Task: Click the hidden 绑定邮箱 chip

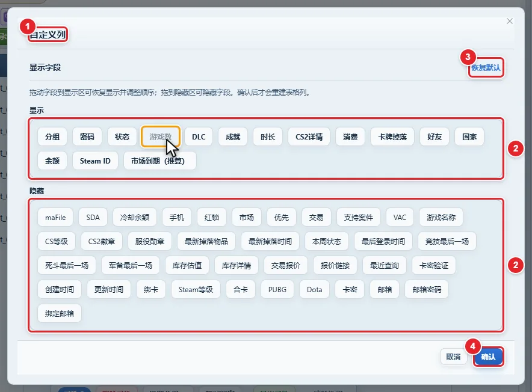Action: (x=60, y=314)
